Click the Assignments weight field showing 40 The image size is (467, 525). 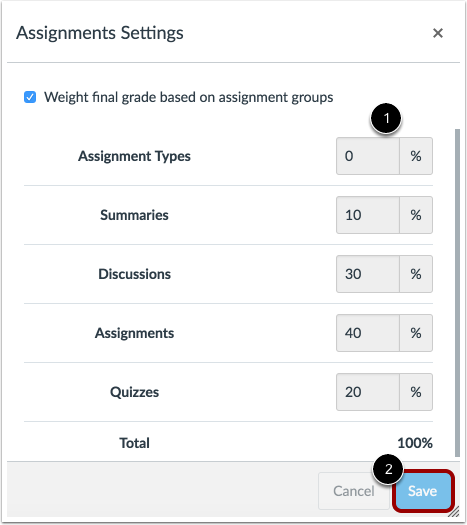pyautogui.click(x=368, y=333)
